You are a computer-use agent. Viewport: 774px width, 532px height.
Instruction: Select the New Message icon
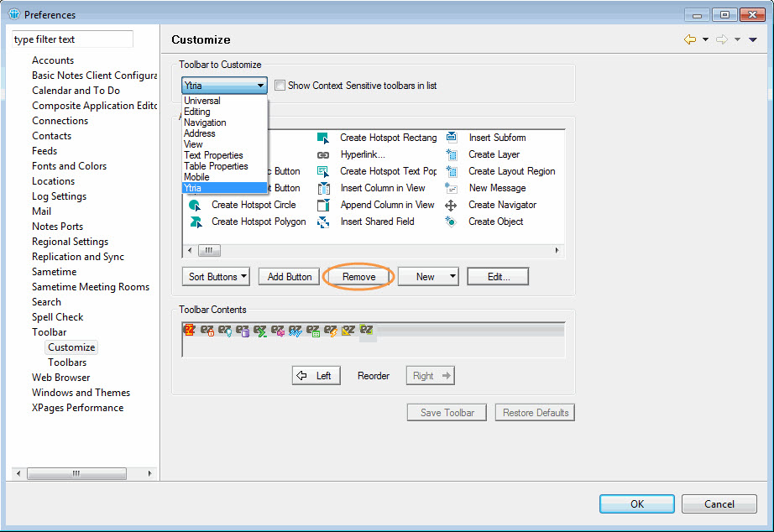(x=451, y=188)
